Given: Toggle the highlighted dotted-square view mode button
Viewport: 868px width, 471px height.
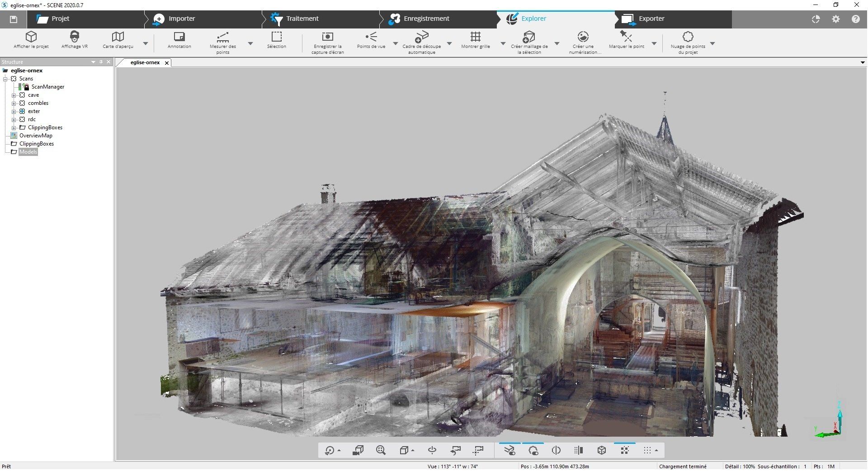Looking at the screenshot, I should pyautogui.click(x=625, y=450).
